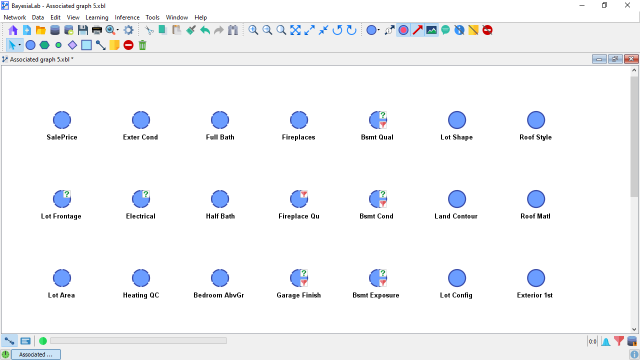
Task: Switch to modeling mode icon bottom left
Action: [9, 341]
